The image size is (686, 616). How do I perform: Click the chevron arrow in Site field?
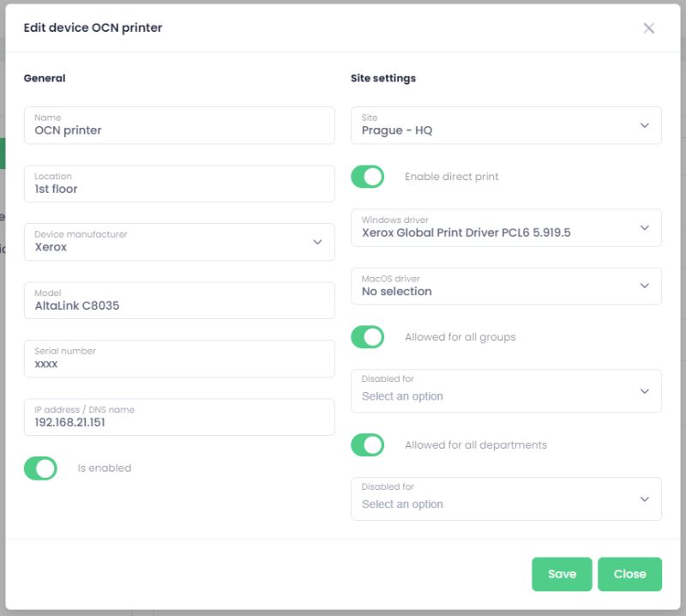point(645,125)
